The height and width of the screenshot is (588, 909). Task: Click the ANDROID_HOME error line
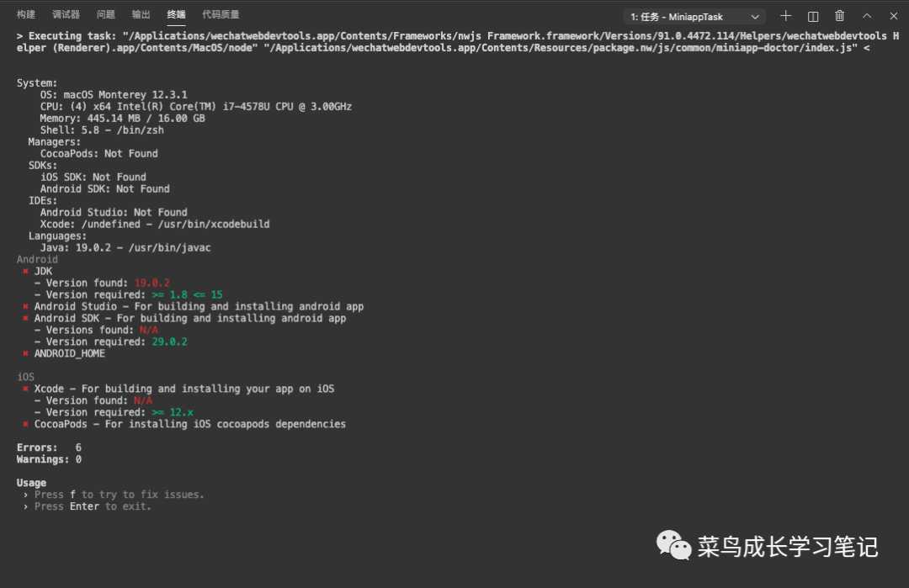coord(64,353)
